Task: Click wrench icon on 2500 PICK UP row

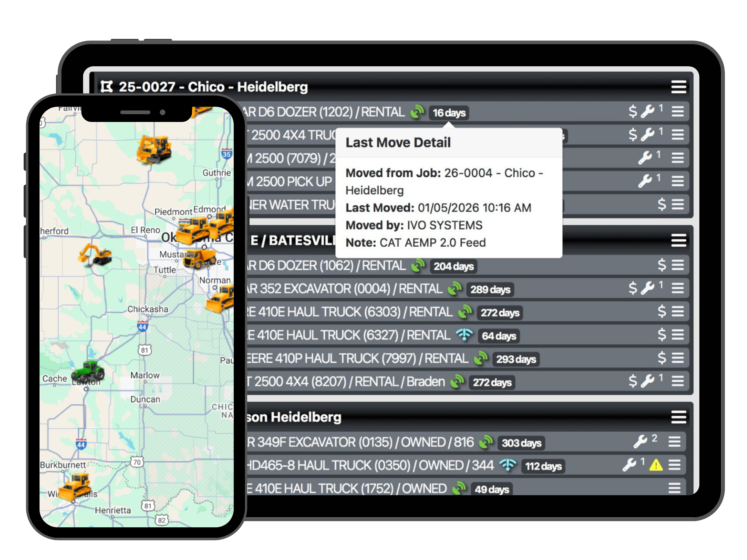Action: 645,181
